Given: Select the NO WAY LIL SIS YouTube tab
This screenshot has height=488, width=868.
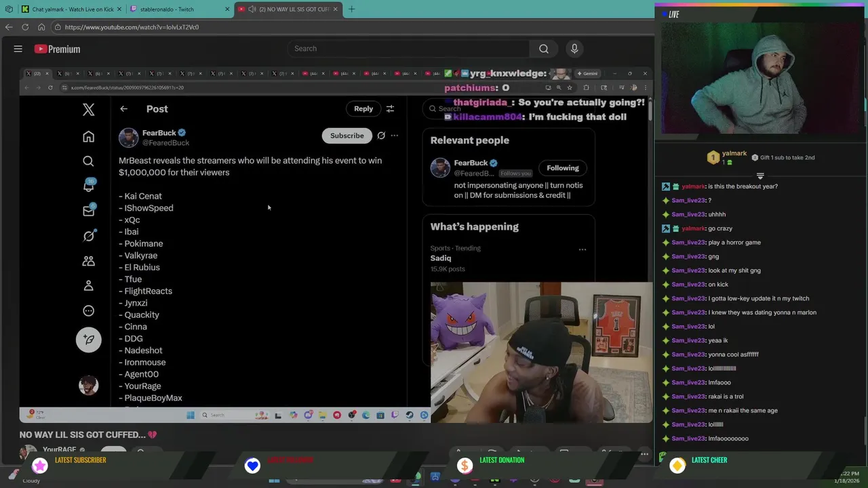Looking at the screenshot, I should pyautogui.click(x=288, y=9).
